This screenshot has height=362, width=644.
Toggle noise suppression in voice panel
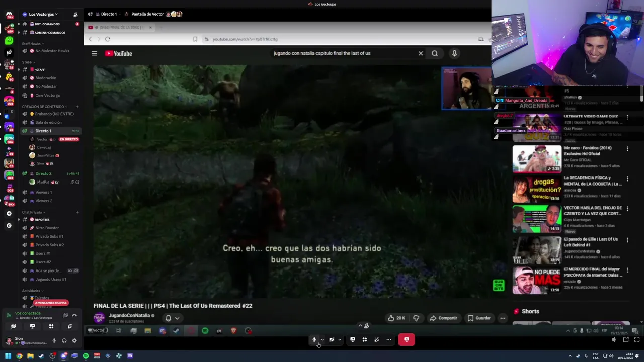point(65,316)
